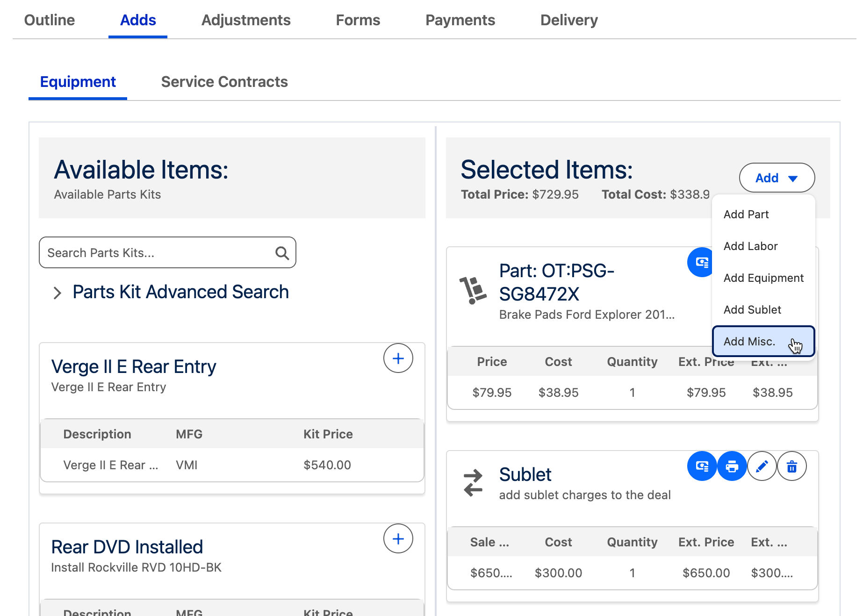Image resolution: width=863 pixels, height=616 pixels.
Task: Choose Add Equipment from the menu
Action: point(763,278)
